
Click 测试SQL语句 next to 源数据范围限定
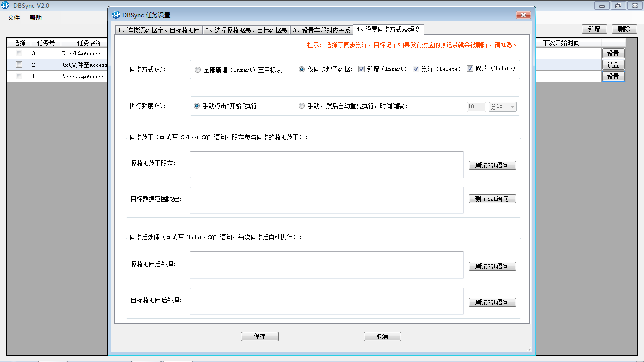(x=492, y=165)
